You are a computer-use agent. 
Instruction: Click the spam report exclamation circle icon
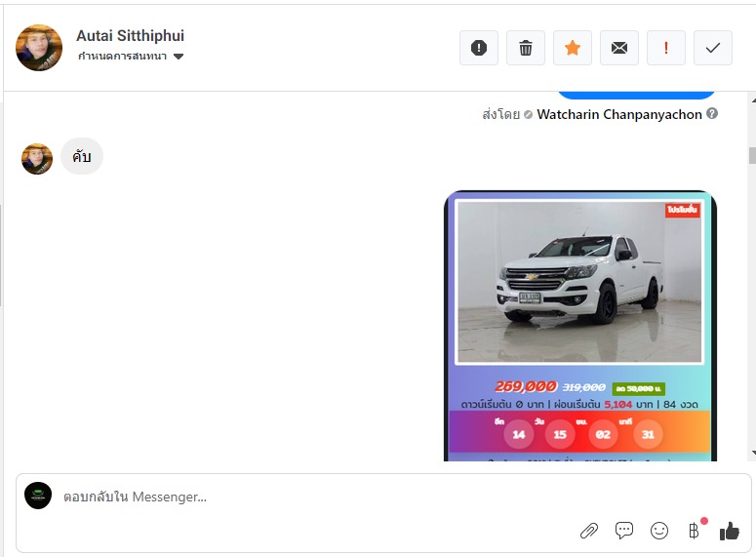(479, 48)
